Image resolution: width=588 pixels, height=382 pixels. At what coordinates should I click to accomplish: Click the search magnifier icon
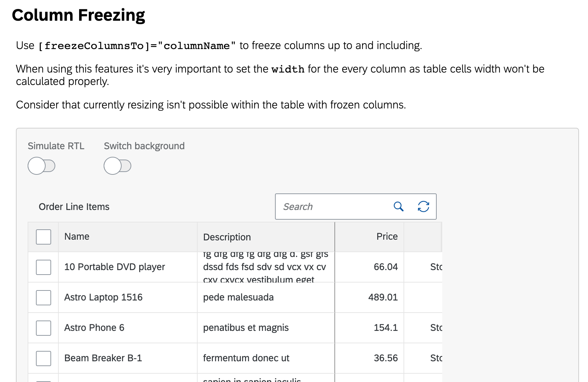(398, 207)
